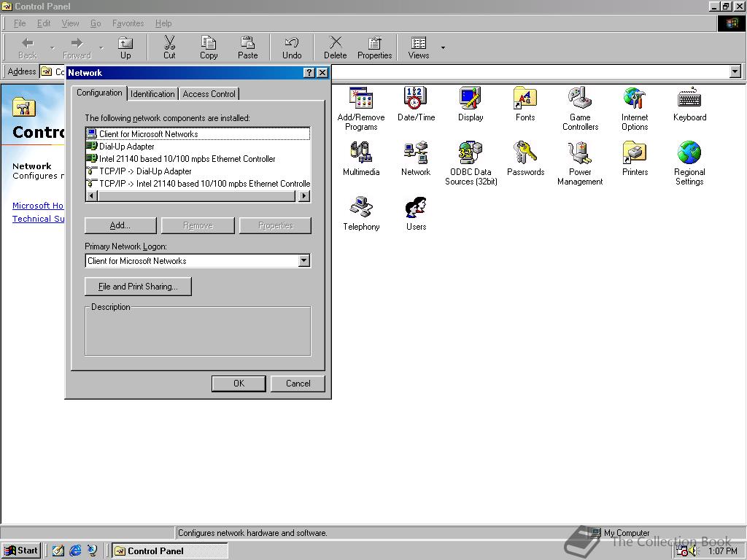Open the Multimedia icon
Viewport: 747px width, 560px height.
tap(360, 159)
